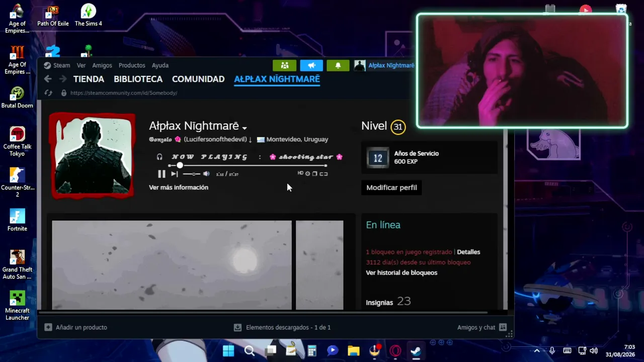Open the Productos menu
The image size is (644, 362).
132,65
